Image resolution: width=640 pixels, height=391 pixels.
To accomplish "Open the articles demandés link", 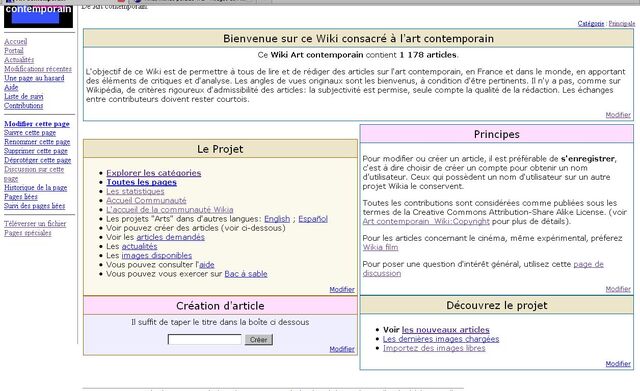I will [170, 237].
